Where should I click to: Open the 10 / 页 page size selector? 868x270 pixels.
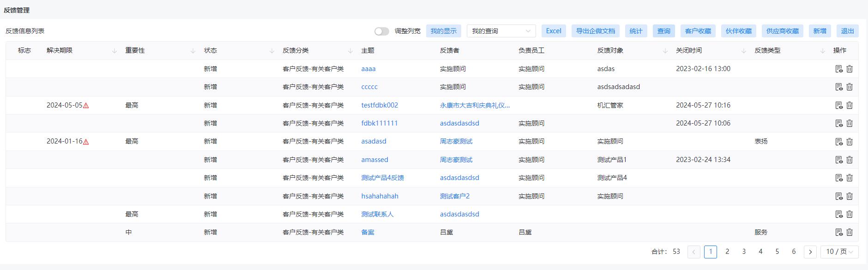pyautogui.click(x=840, y=252)
